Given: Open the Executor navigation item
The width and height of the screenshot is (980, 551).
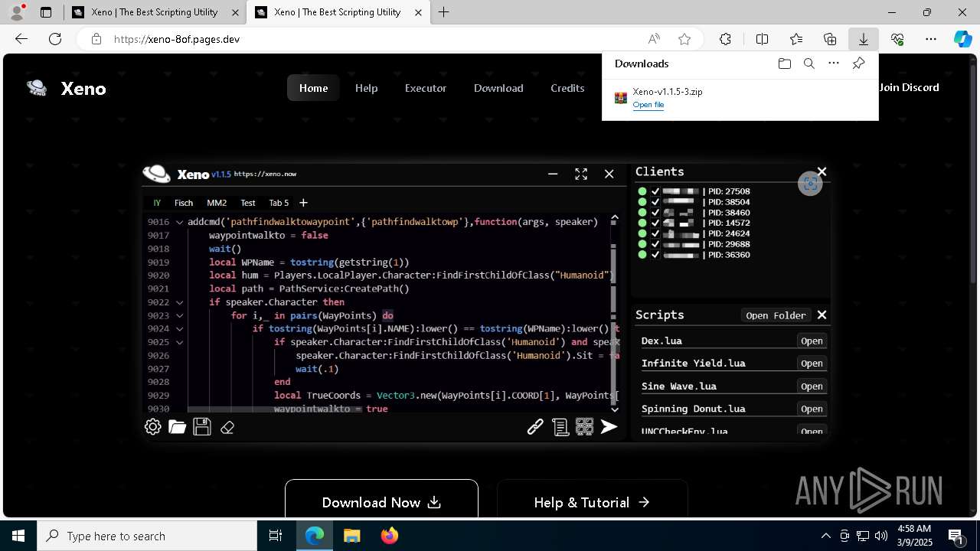Looking at the screenshot, I should 426,88.
